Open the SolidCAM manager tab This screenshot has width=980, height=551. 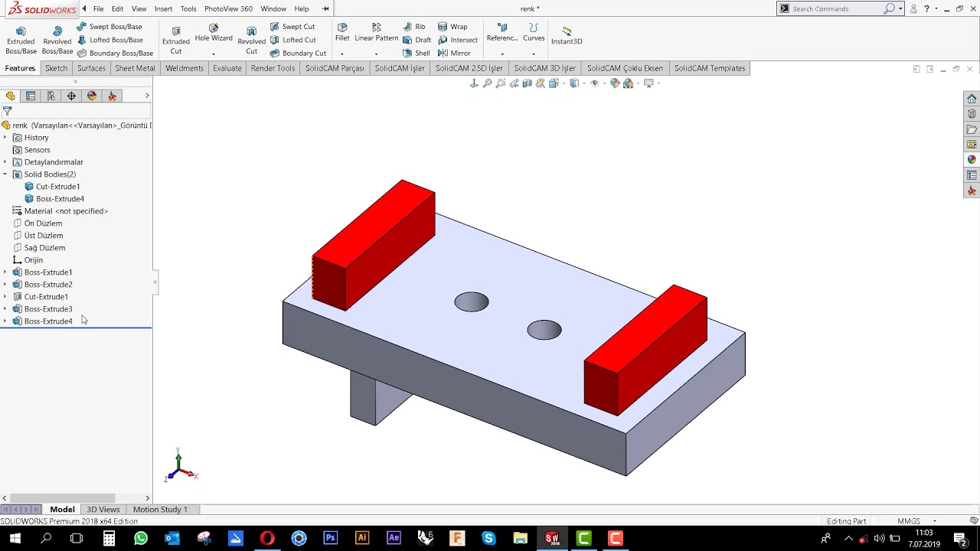click(x=112, y=96)
